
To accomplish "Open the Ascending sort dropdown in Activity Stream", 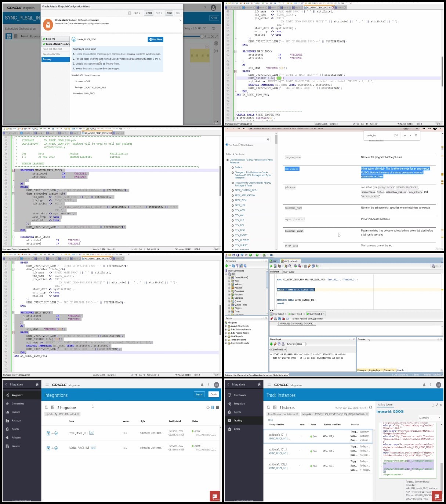I will 429,418.
